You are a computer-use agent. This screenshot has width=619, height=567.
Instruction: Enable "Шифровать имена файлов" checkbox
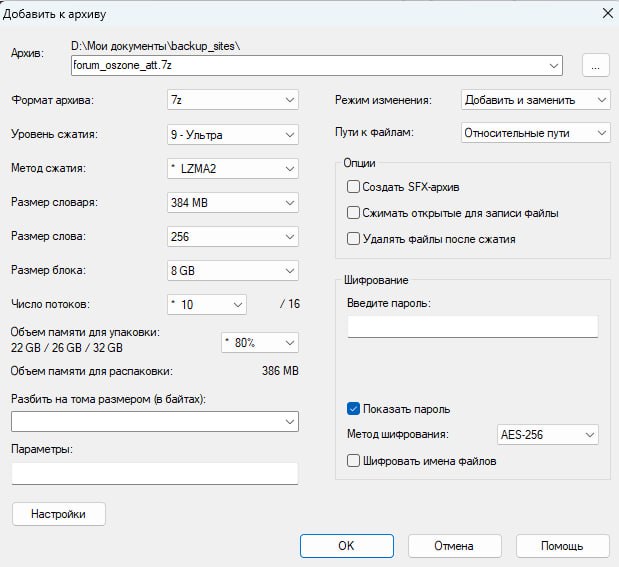(353, 461)
